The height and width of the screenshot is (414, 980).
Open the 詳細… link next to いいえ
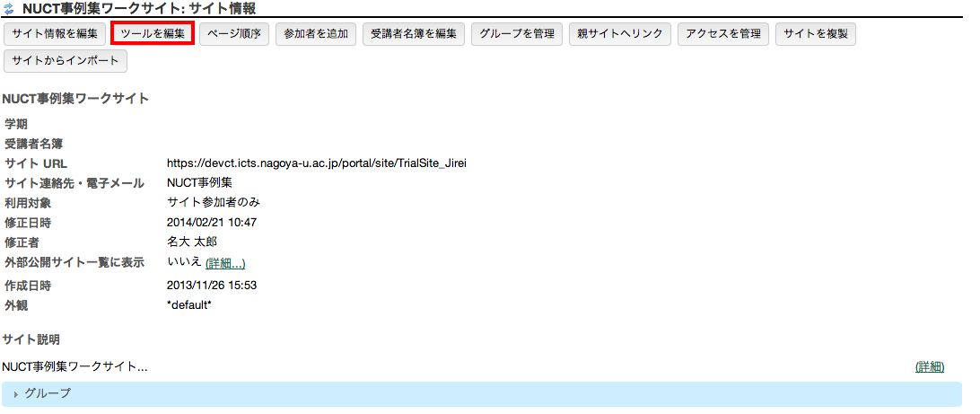(x=225, y=263)
